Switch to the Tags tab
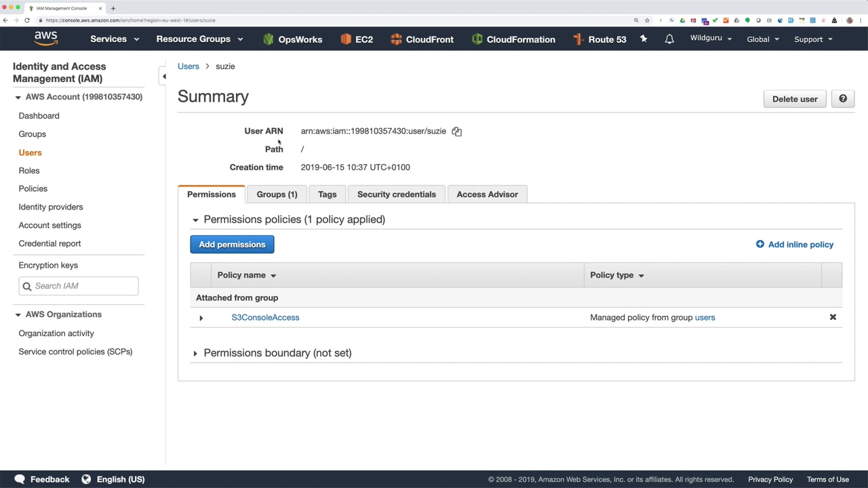 coord(327,195)
